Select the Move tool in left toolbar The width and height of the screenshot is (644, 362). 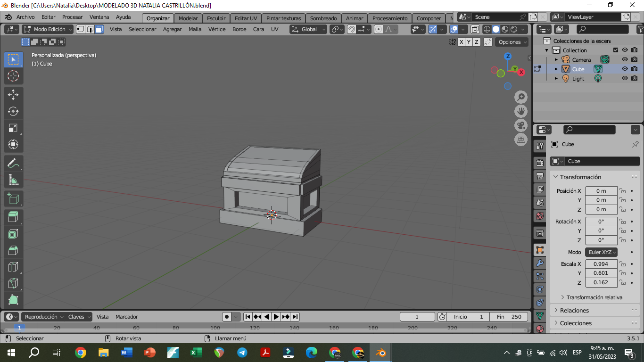13,94
